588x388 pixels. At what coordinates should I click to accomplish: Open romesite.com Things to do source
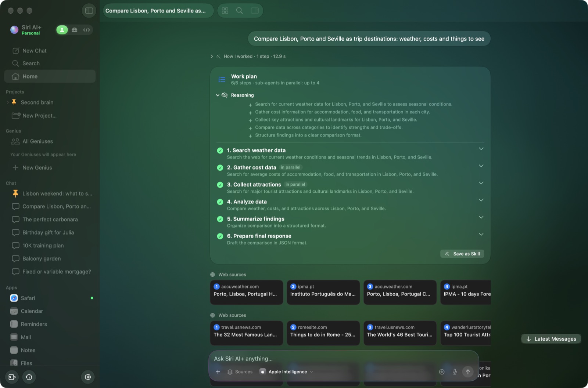[x=323, y=333]
